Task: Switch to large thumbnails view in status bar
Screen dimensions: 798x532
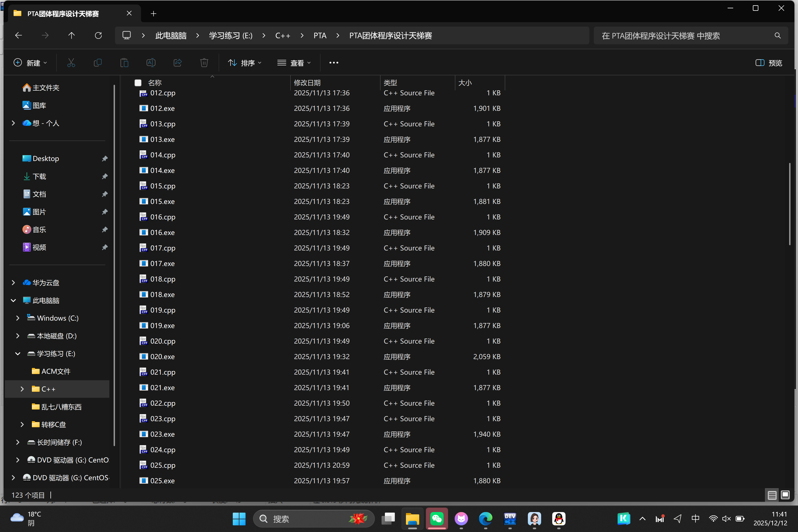Action: (x=785, y=495)
